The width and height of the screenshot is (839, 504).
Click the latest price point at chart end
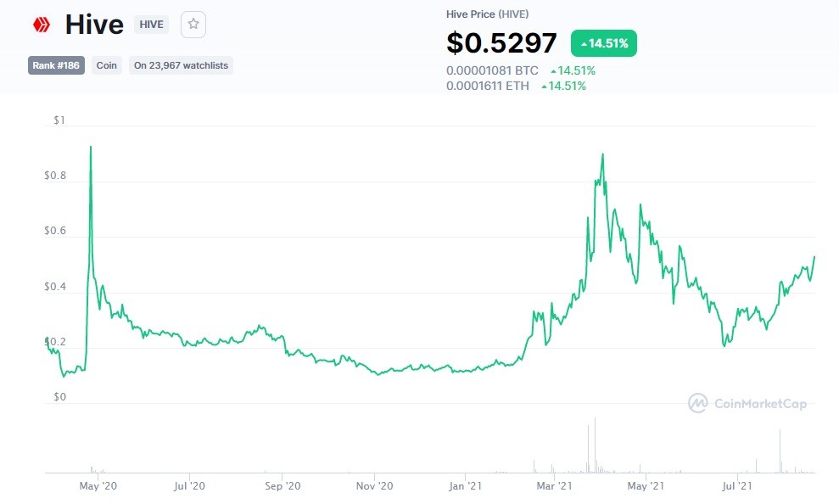click(814, 257)
